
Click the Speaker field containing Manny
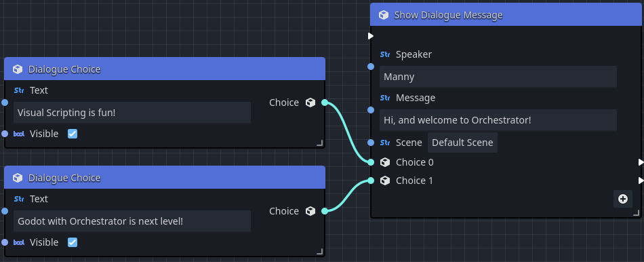(498, 77)
